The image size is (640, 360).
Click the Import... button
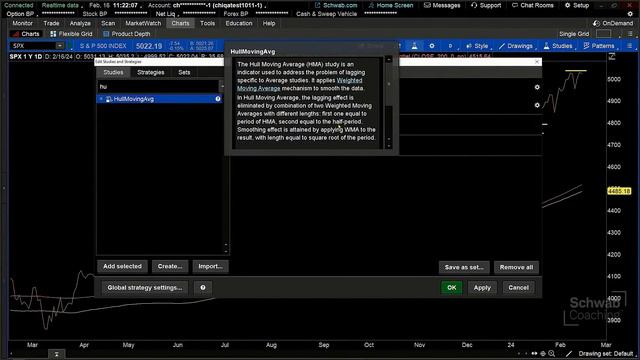click(210, 266)
